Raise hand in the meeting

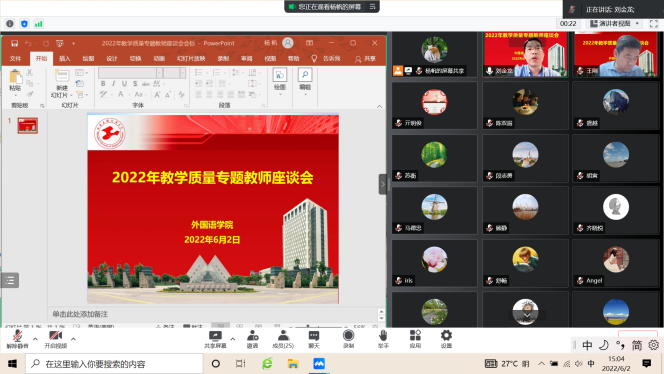point(383,339)
